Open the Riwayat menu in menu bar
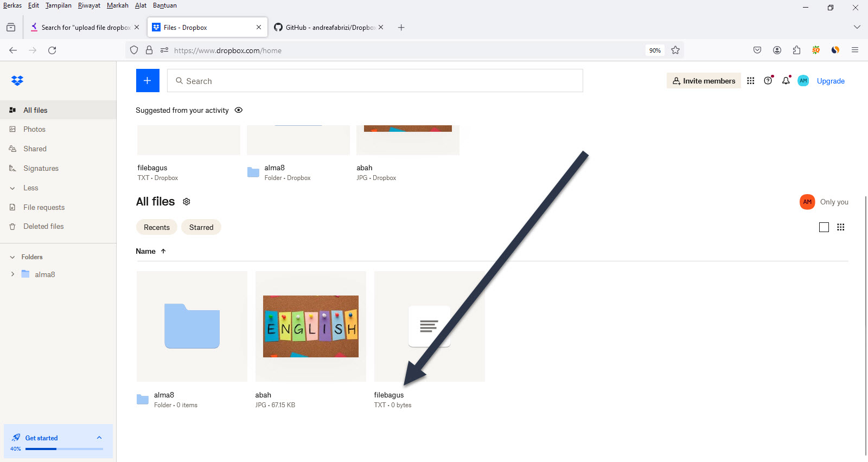Screen dimensions: 868x462 click(89, 5)
